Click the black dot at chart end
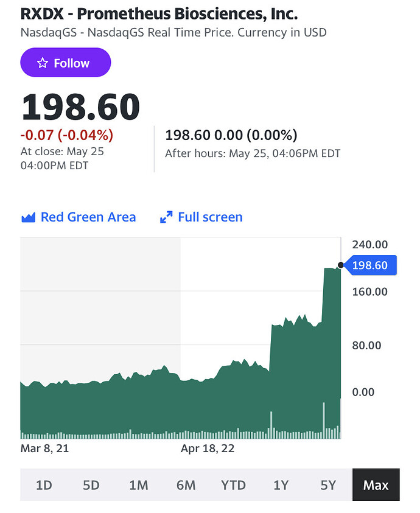Viewport: 420px width, 513px height. pos(341,265)
